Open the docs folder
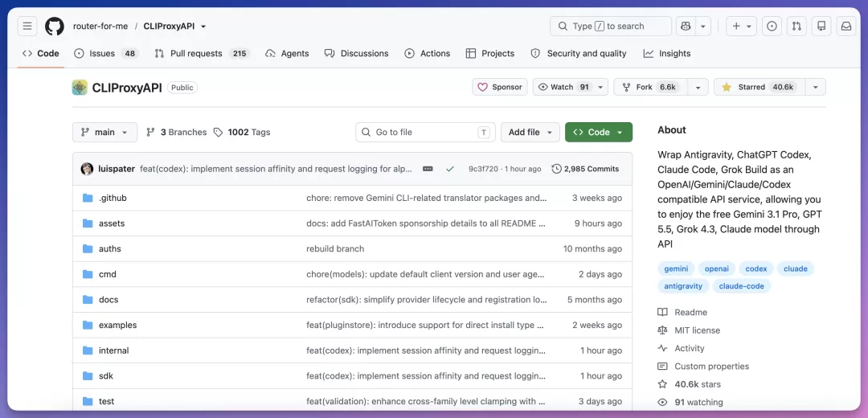Screen dimensions: 868x418 108,300
